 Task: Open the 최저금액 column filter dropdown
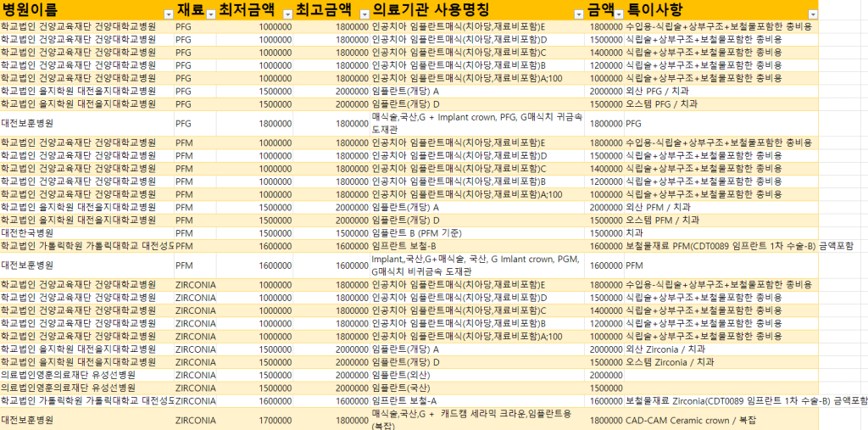pyautogui.click(x=287, y=15)
